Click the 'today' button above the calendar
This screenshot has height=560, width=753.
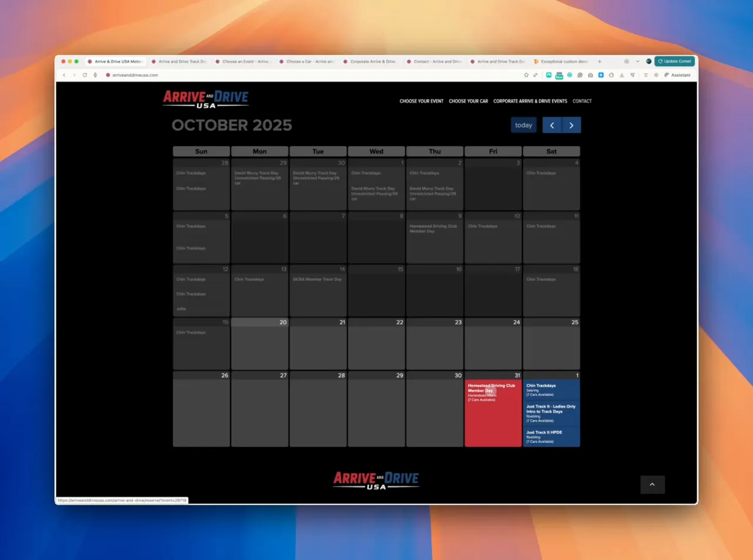click(523, 125)
